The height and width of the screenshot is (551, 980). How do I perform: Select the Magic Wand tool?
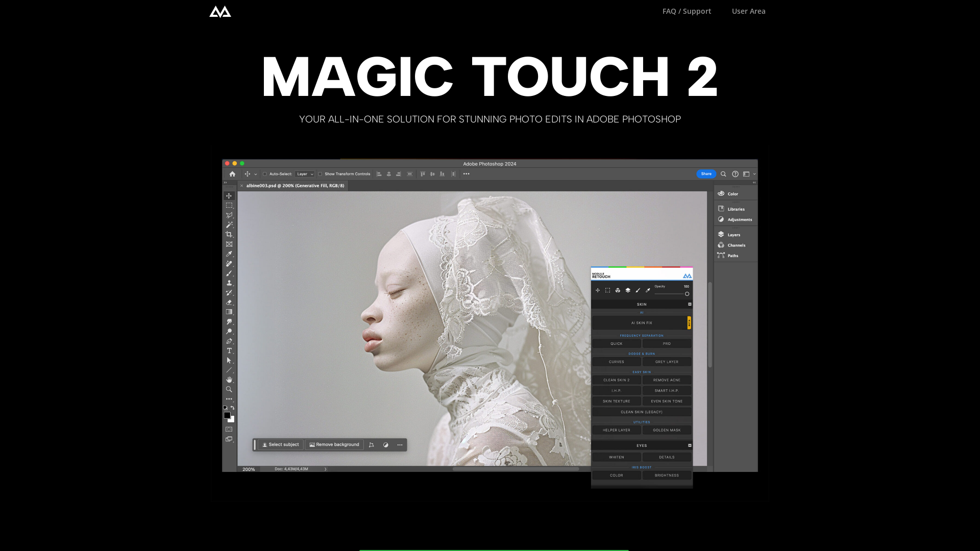(229, 224)
